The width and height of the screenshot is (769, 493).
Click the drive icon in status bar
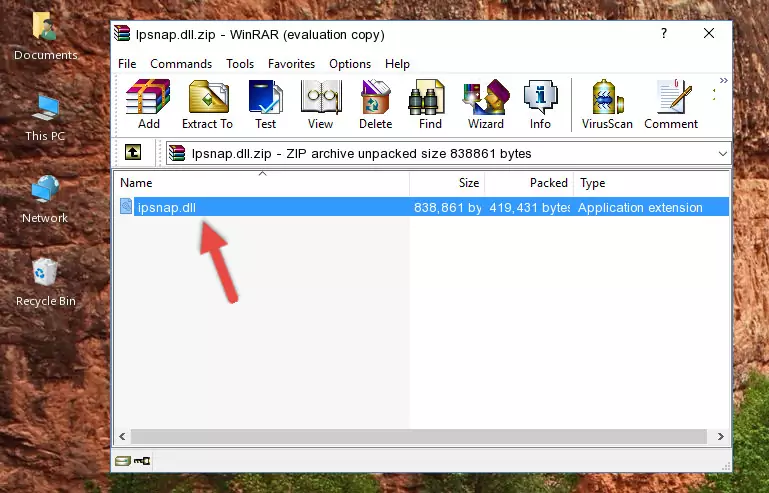(x=123, y=460)
